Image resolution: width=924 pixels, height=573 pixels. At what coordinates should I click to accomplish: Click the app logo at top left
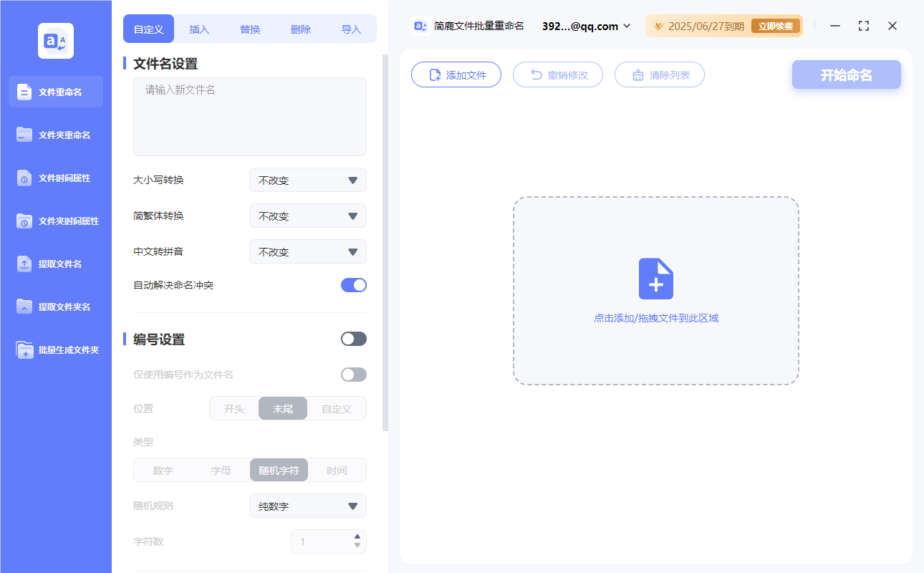point(55,40)
